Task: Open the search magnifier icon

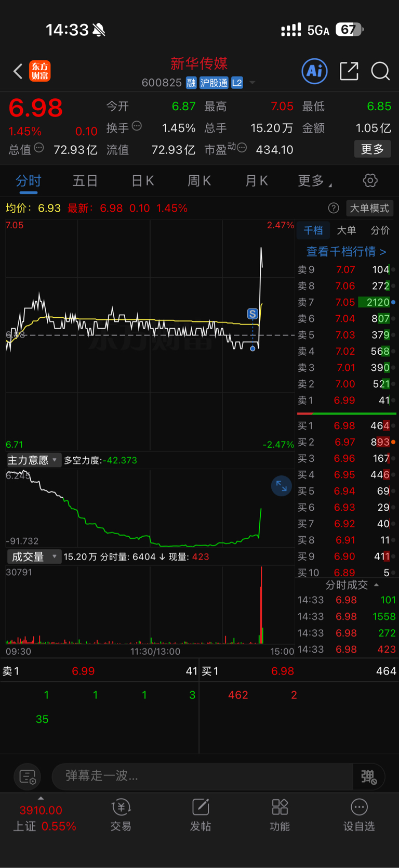Action: (380, 71)
